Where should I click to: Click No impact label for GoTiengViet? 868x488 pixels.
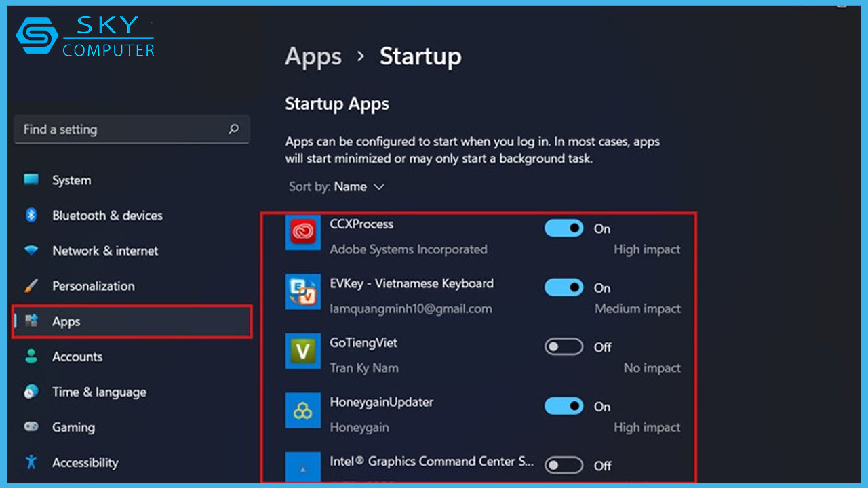[x=652, y=368]
